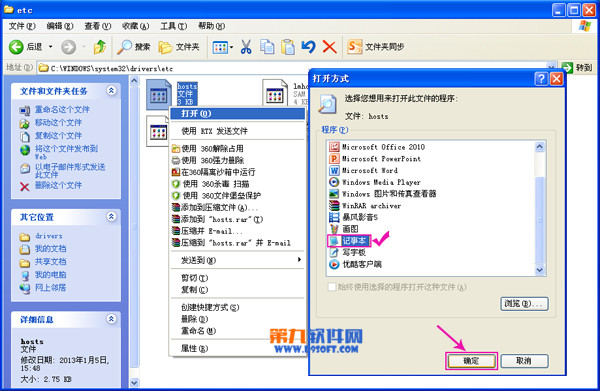Click 复制这个文件 task link
This screenshot has height=391, width=600.
(x=58, y=135)
